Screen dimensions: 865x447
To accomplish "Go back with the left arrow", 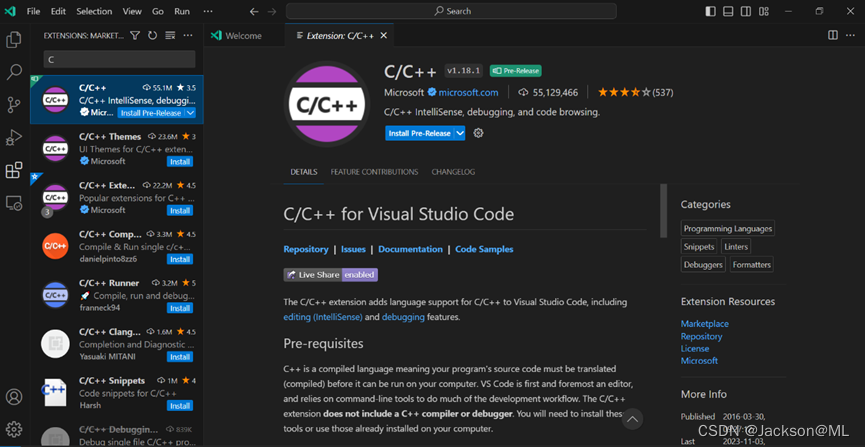I will point(253,11).
